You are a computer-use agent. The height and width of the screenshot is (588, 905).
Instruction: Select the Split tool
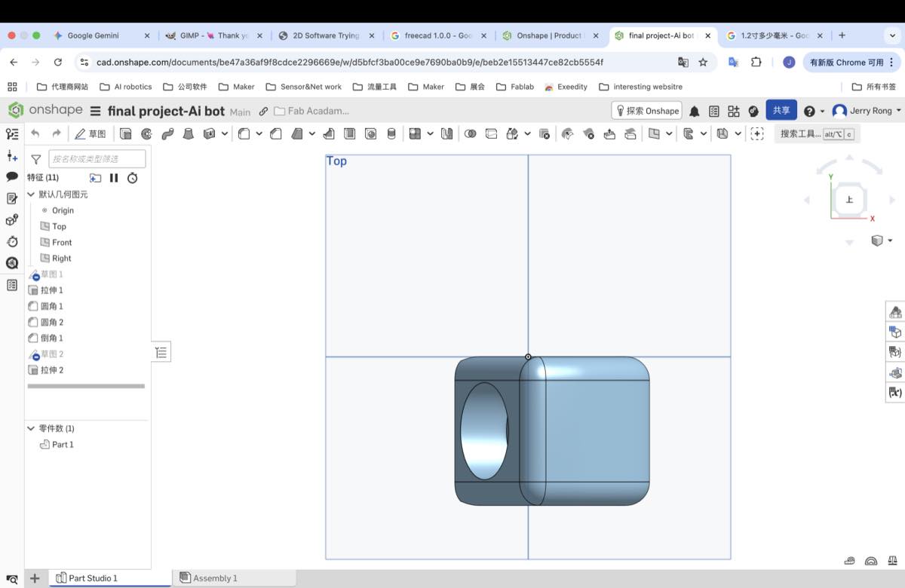point(491,134)
